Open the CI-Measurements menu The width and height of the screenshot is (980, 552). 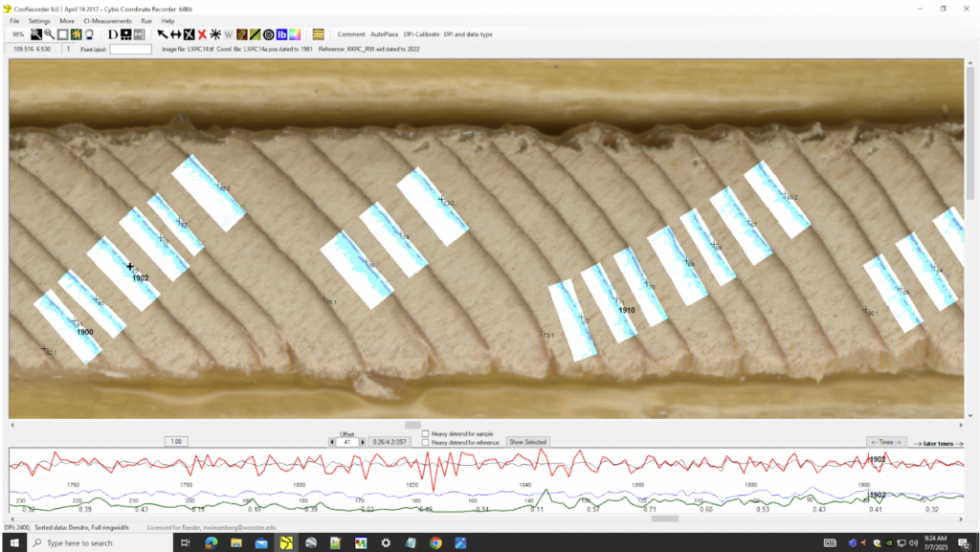(x=107, y=20)
